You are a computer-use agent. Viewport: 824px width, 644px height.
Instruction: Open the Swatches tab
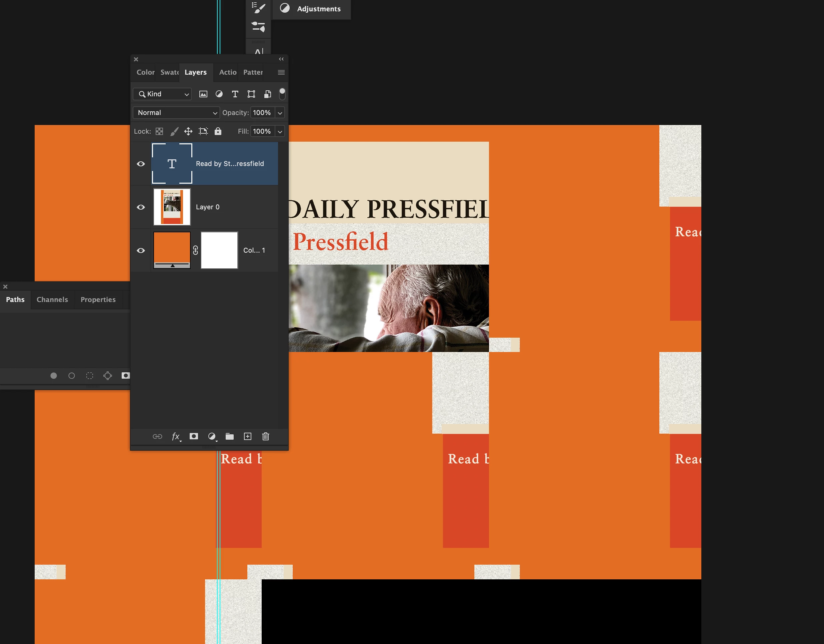point(169,72)
